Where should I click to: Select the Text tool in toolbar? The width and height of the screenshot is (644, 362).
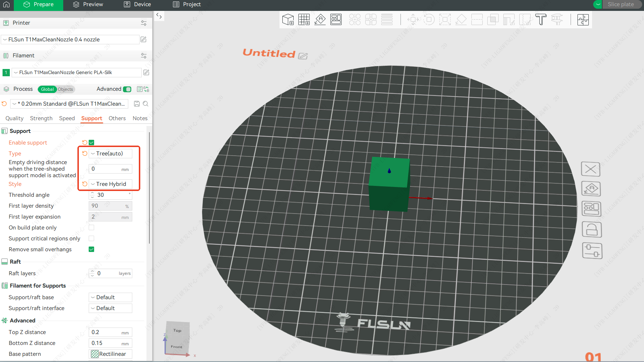point(541,20)
